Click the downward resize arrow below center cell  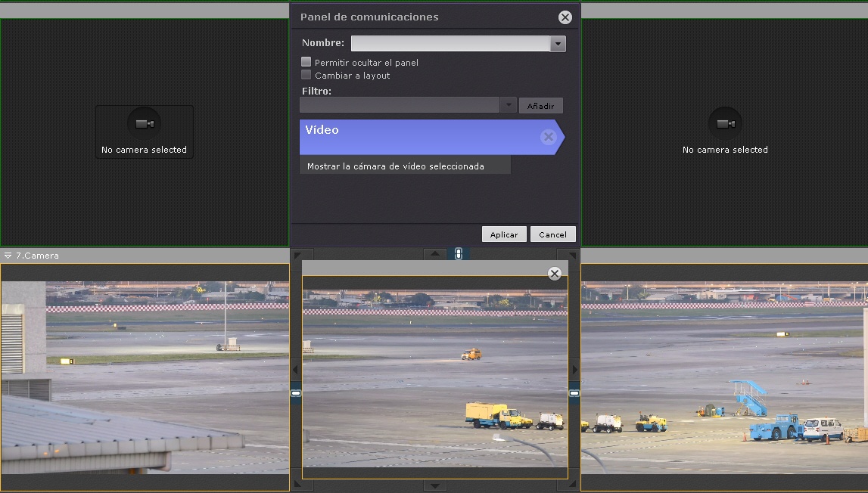[x=434, y=485]
